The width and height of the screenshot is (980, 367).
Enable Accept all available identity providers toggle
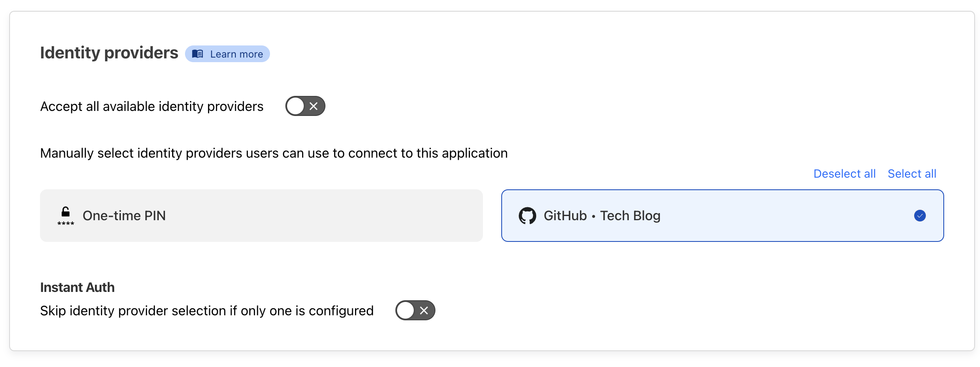point(305,106)
